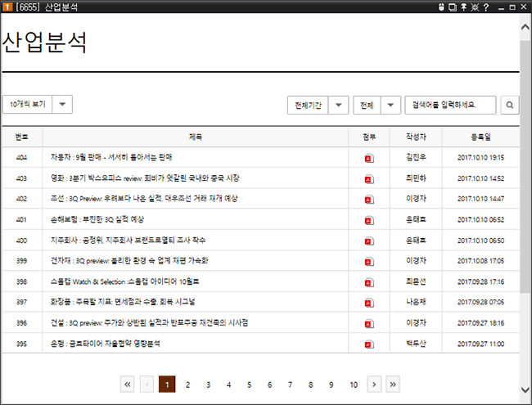
Task: Click the search magnifier icon button
Action: click(509, 106)
